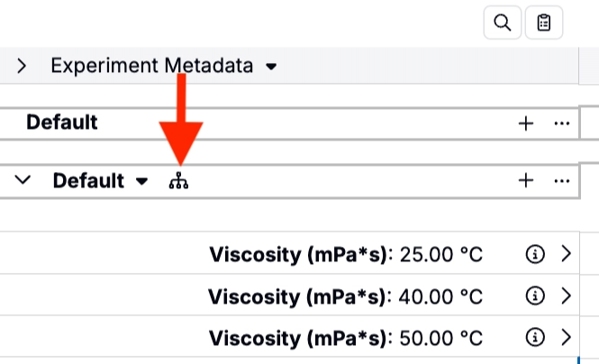The height and width of the screenshot is (364, 599).
Task: Click the Experiment Metadata title text
Action: (x=152, y=66)
